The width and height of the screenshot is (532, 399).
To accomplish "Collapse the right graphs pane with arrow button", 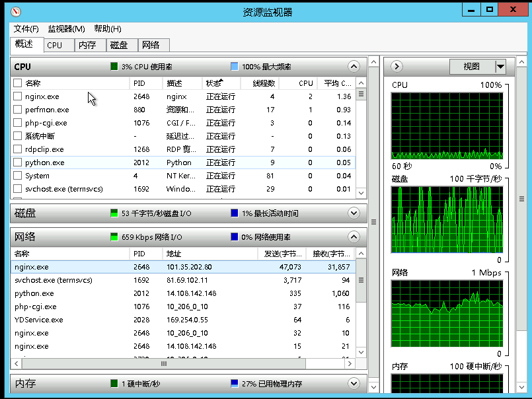I will tap(397, 66).
